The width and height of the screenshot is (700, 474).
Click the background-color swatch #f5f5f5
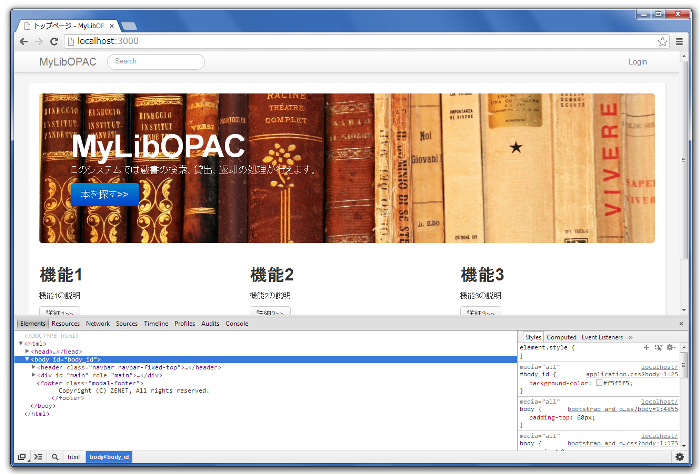click(x=599, y=383)
